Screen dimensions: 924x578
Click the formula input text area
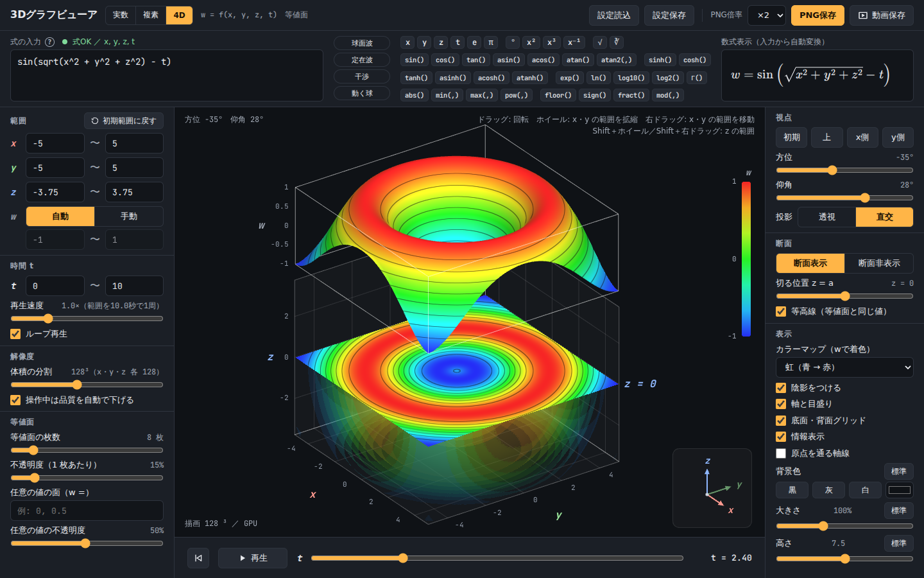tap(167, 76)
